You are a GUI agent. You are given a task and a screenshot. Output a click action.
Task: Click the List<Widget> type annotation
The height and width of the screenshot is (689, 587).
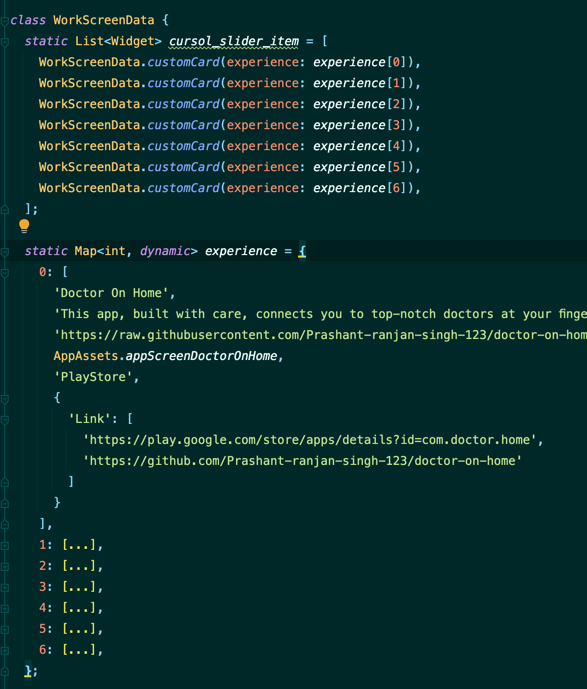click(x=118, y=41)
